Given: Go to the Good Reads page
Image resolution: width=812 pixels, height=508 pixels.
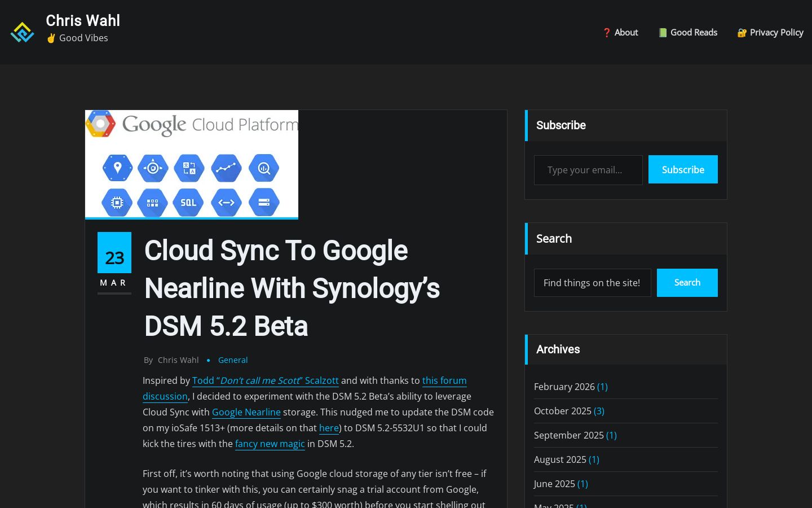Looking at the screenshot, I should coord(688,33).
